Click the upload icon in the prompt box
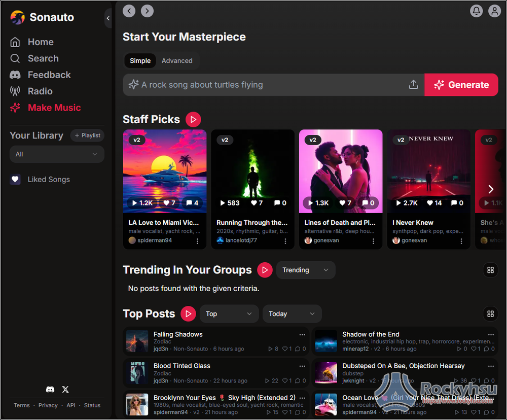This screenshot has height=420, width=507. pyautogui.click(x=413, y=85)
